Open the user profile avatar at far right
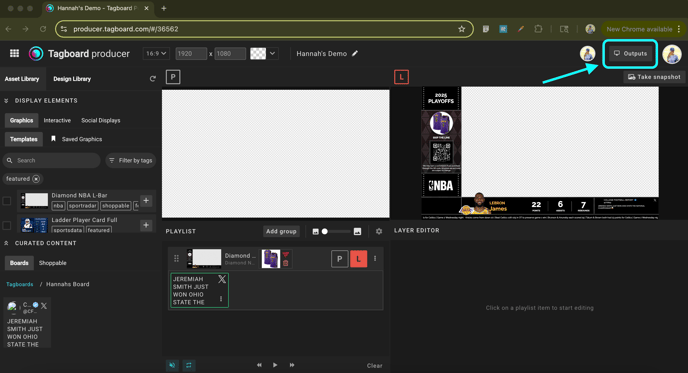The image size is (688, 373). pyautogui.click(x=672, y=54)
